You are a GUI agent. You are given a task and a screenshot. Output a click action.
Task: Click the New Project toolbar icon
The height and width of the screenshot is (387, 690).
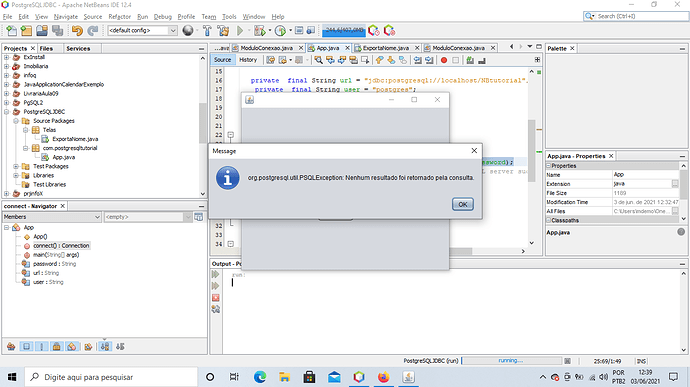(x=26, y=30)
